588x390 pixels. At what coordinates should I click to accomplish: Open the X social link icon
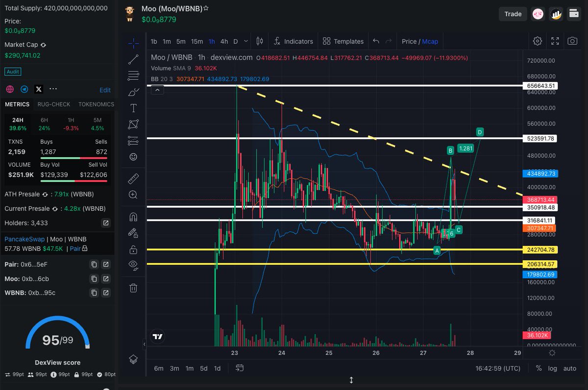(x=39, y=89)
